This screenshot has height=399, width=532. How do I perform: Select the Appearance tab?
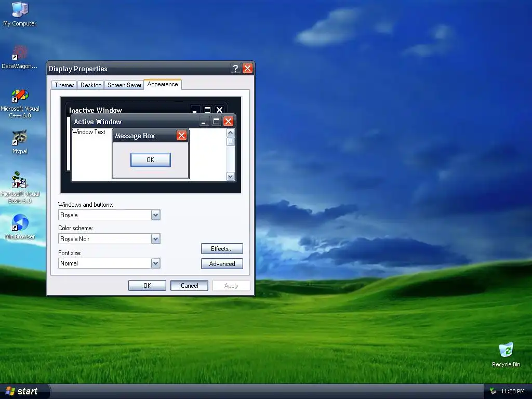[163, 85]
